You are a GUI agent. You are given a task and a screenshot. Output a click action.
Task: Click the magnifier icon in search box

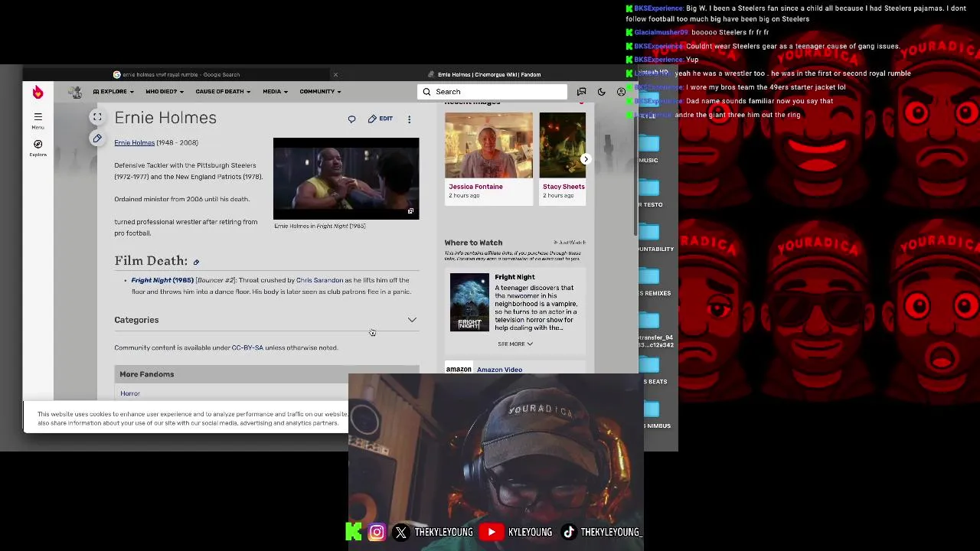pyautogui.click(x=426, y=92)
